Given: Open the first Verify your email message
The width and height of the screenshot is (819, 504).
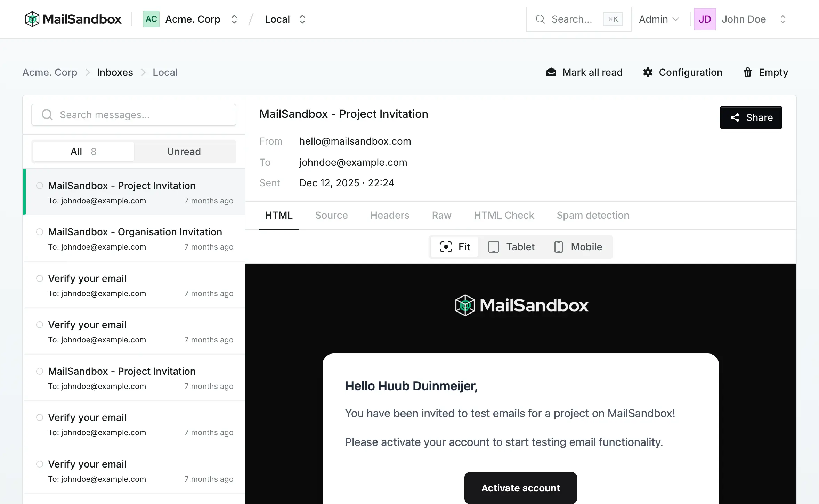Looking at the screenshot, I should tap(134, 285).
